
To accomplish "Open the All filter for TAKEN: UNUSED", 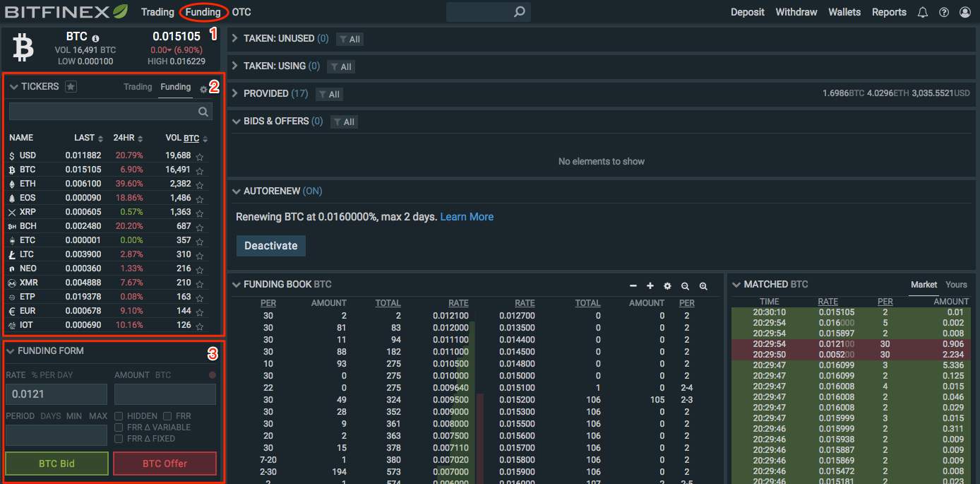I will (x=349, y=40).
